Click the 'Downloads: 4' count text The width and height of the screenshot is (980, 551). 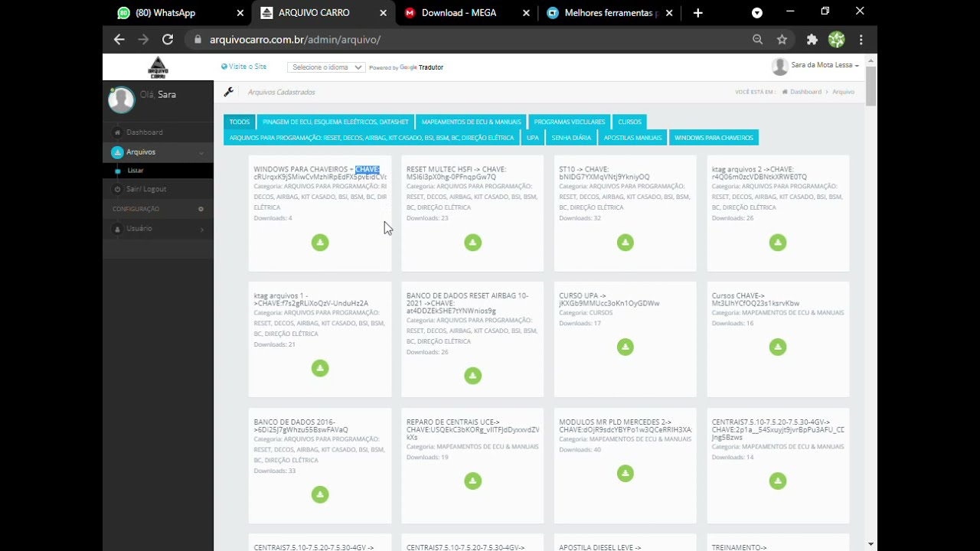coord(273,218)
